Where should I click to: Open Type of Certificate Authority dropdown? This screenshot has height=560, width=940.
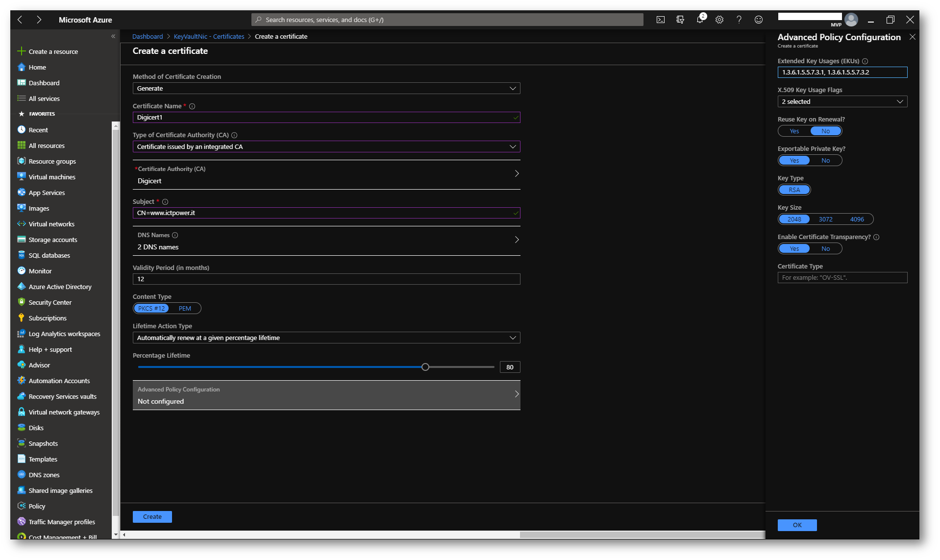point(326,147)
